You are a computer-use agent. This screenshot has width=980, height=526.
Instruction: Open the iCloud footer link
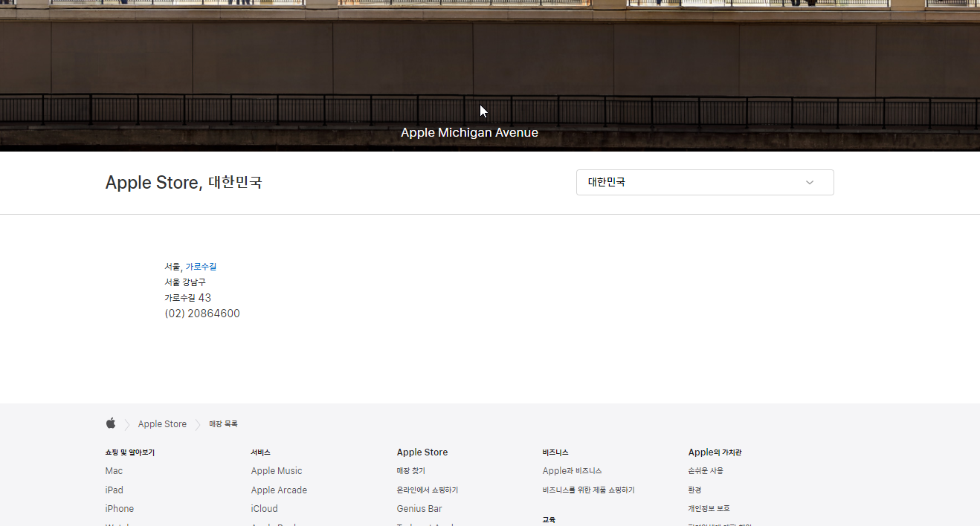[x=264, y=509]
